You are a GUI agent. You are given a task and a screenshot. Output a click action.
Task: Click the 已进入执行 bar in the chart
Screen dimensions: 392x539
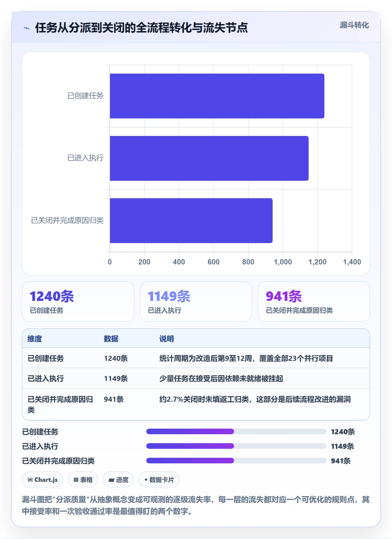click(x=209, y=158)
